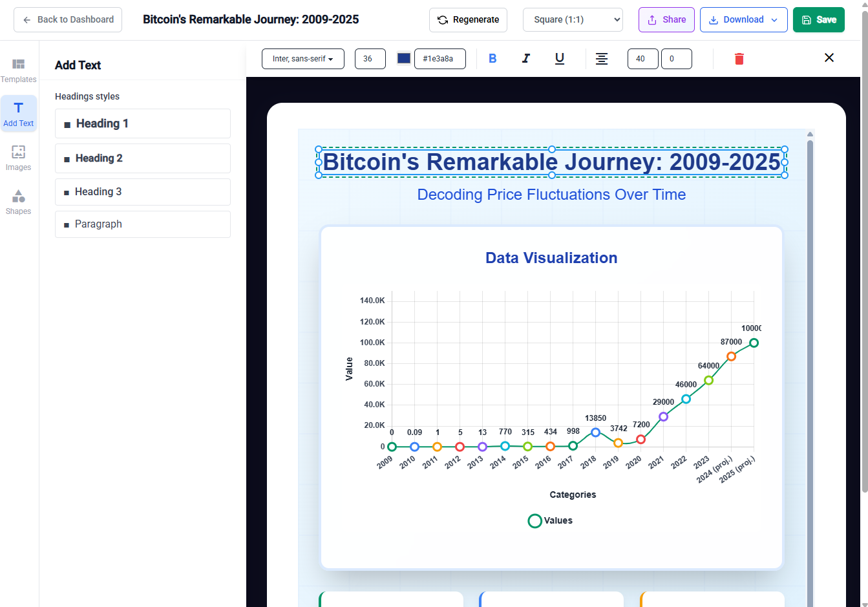868x607 pixels.
Task: Select the Data Visualization chart heading
Action: (x=551, y=258)
